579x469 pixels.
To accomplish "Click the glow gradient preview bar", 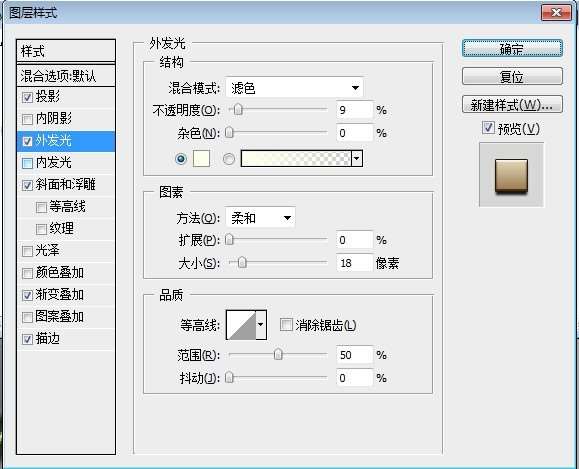I will (x=296, y=159).
